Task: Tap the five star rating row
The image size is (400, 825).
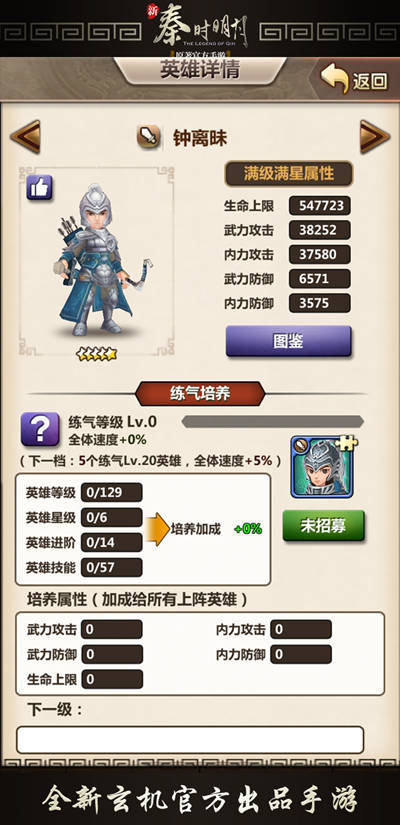Action: [x=96, y=354]
